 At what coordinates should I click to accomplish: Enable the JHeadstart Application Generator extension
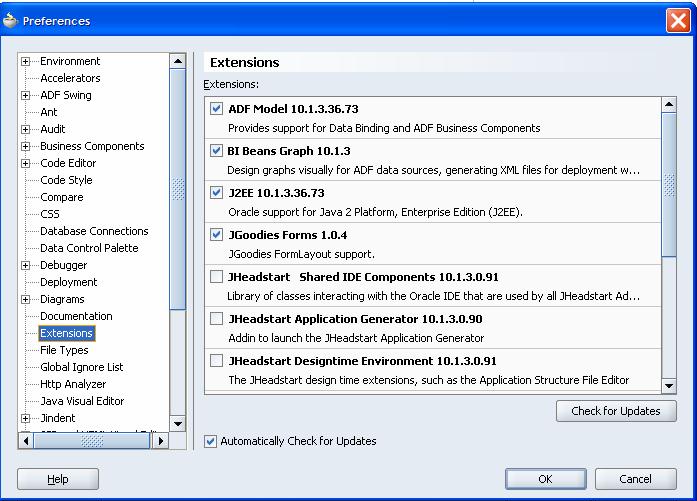coord(217,318)
